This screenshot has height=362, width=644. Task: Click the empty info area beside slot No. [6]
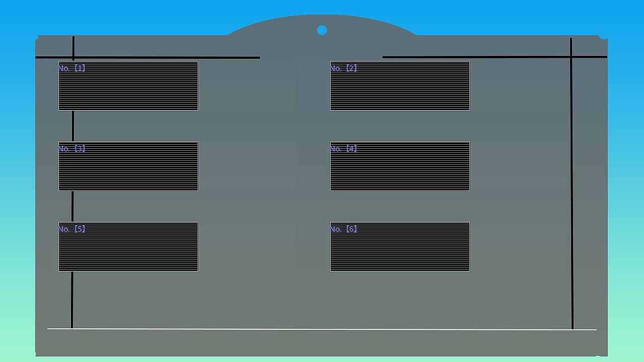[519, 247]
